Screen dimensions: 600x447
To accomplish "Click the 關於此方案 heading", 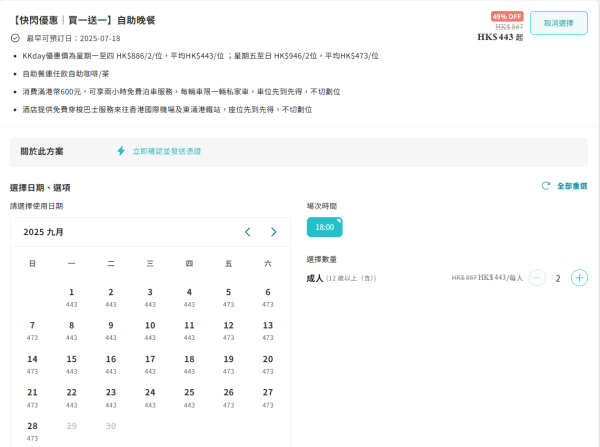I will pos(42,151).
